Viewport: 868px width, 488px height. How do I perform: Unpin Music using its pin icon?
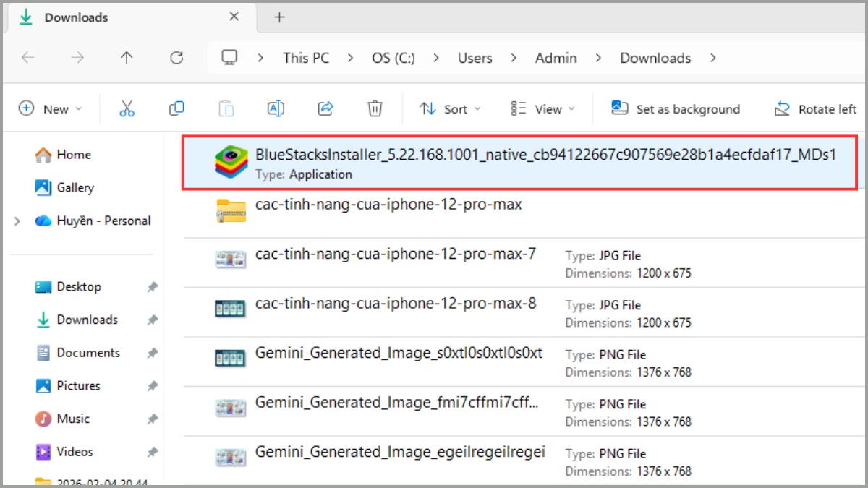152,419
